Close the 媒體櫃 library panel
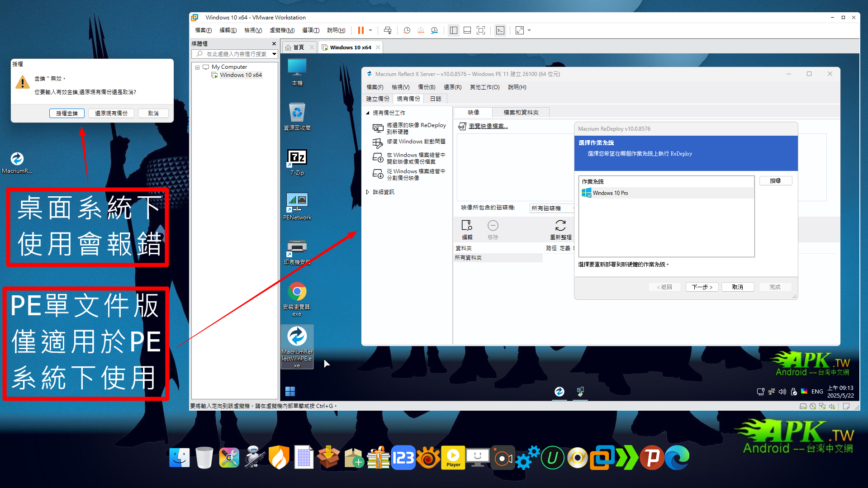Image resolution: width=868 pixels, height=488 pixels. click(274, 43)
